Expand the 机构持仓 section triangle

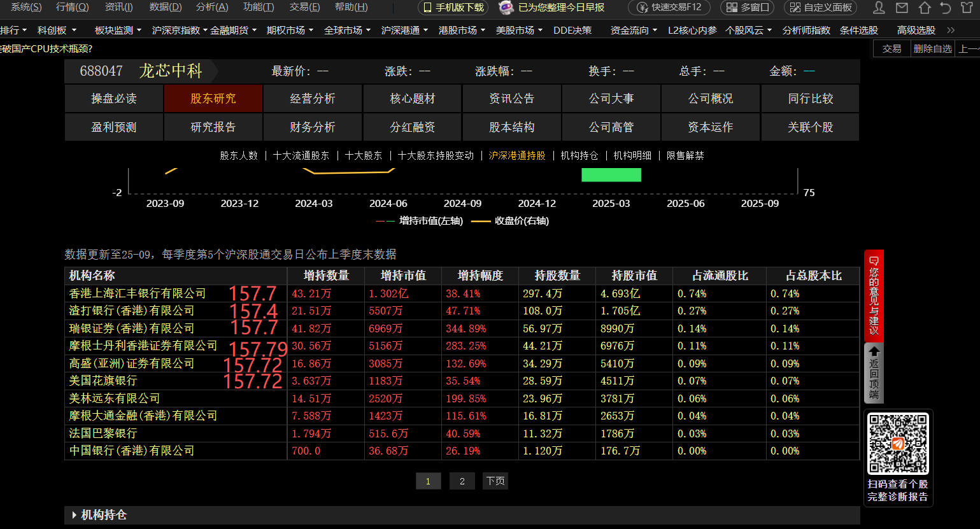(75, 515)
